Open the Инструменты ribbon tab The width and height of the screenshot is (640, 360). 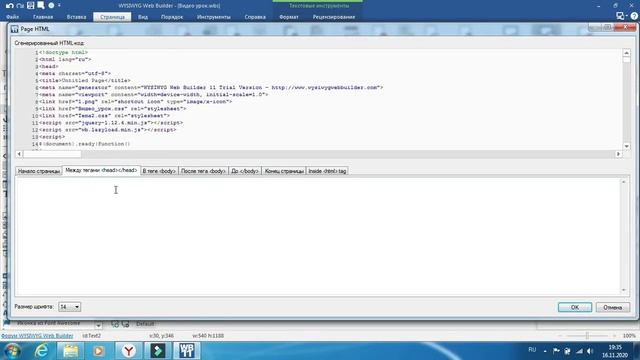(213, 17)
